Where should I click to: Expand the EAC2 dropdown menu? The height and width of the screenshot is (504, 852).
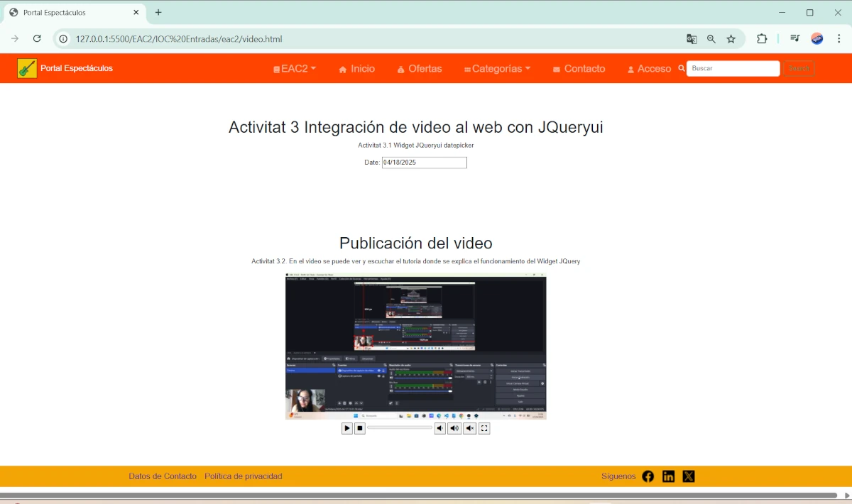click(x=294, y=68)
